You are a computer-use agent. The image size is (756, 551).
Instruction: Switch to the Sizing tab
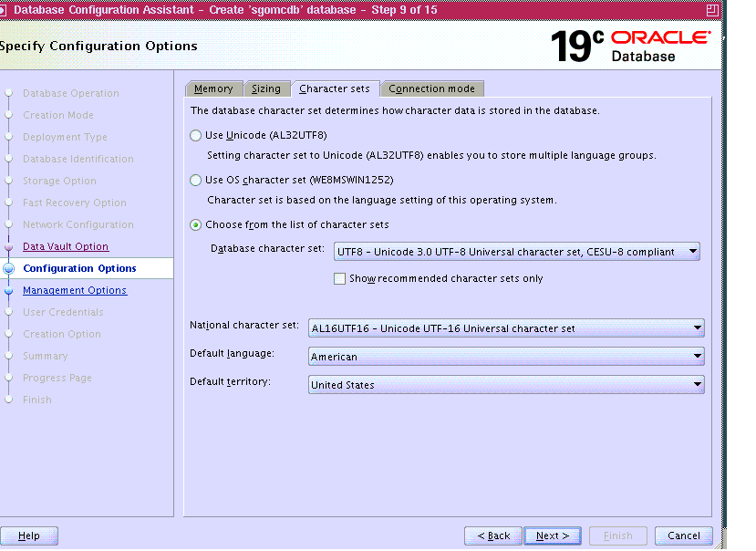coord(266,88)
